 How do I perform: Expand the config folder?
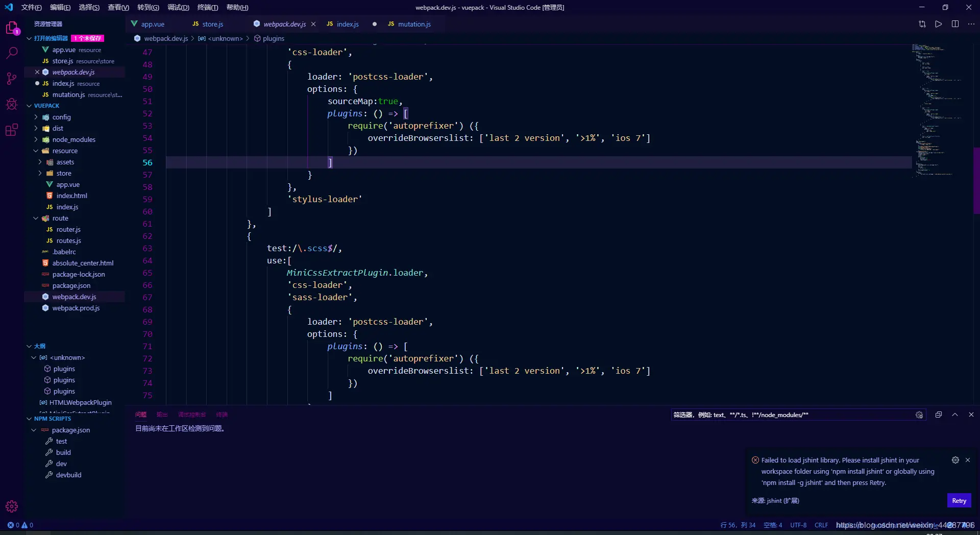tap(36, 117)
